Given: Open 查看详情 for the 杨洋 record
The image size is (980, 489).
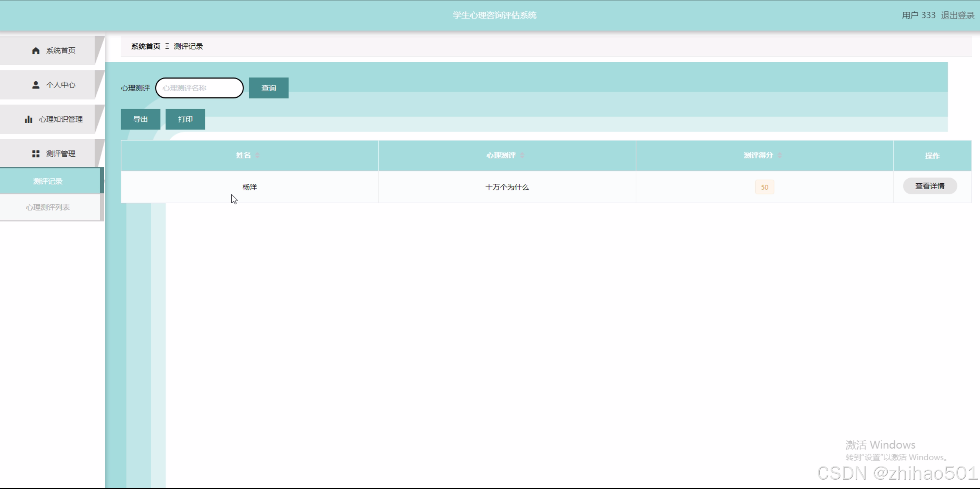Looking at the screenshot, I should (x=930, y=186).
